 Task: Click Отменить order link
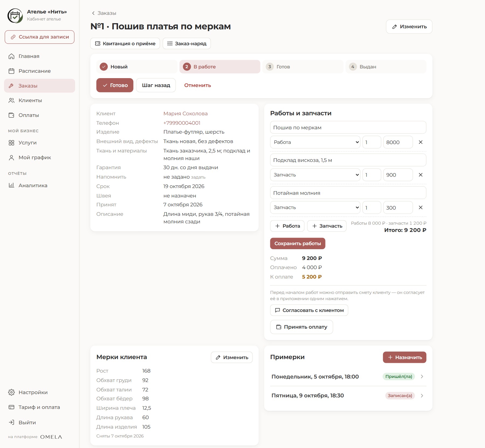pos(198,85)
